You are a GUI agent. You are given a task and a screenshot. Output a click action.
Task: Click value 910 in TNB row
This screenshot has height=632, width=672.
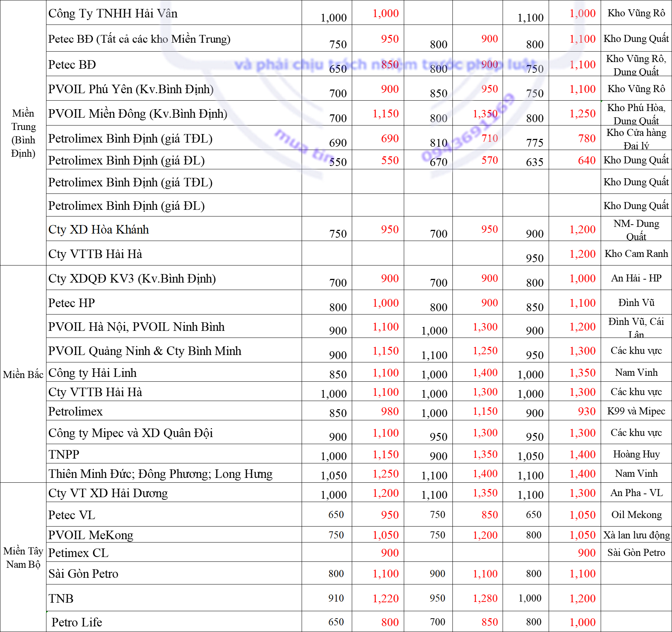(336, 598)
